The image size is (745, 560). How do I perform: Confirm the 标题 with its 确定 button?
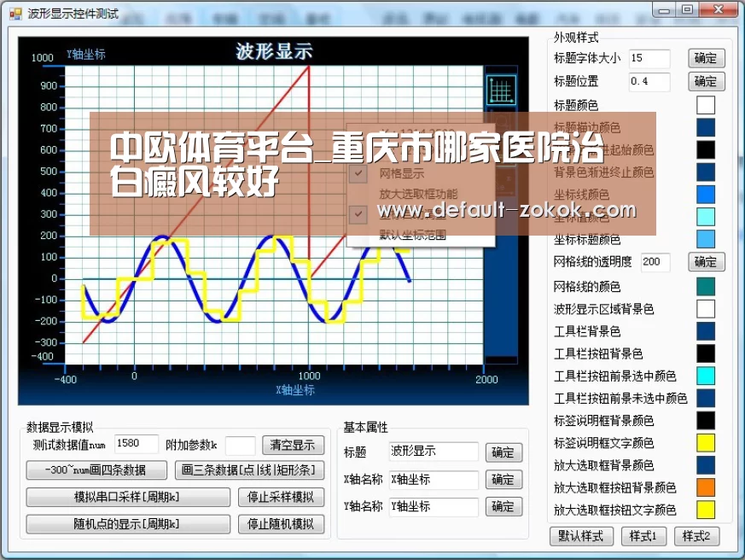pos(503,452)
